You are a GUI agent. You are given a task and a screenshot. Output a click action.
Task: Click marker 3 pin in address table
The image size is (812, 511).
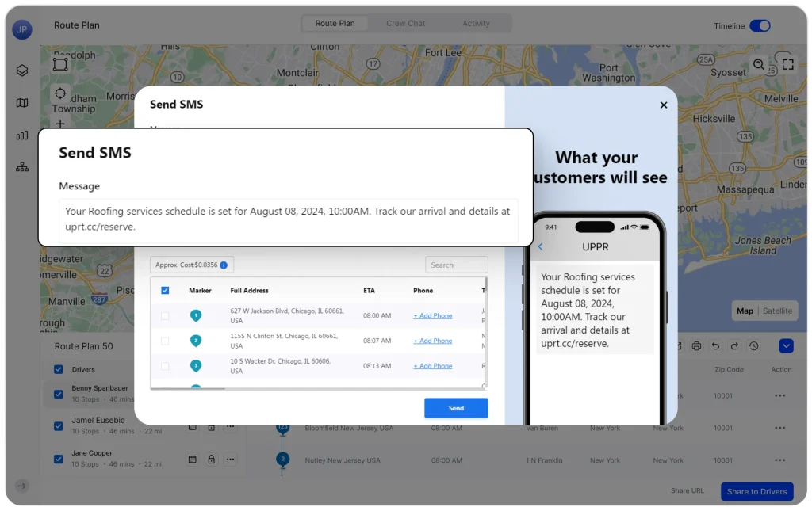click(x=196, y=366)
